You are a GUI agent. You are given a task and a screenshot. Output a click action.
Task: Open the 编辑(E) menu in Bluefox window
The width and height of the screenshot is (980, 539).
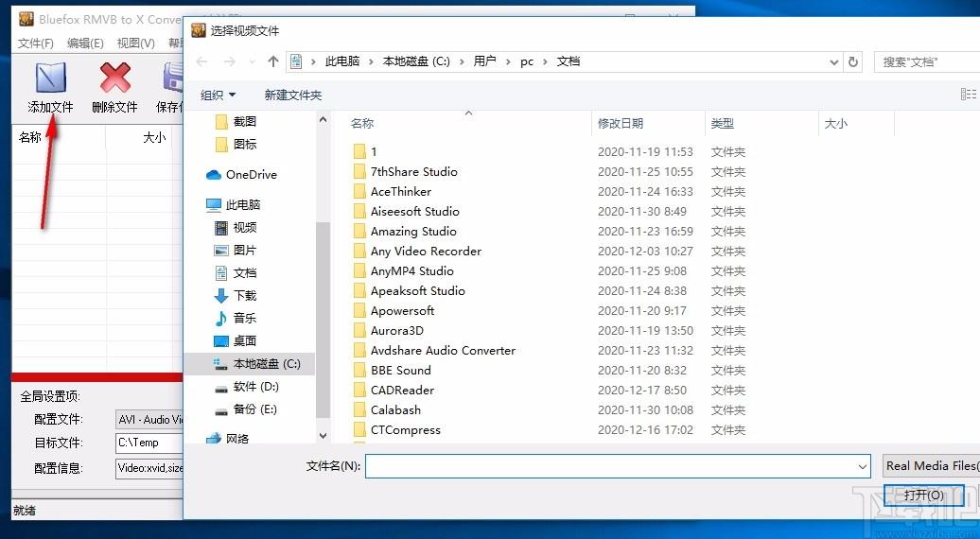coord(85,43)
